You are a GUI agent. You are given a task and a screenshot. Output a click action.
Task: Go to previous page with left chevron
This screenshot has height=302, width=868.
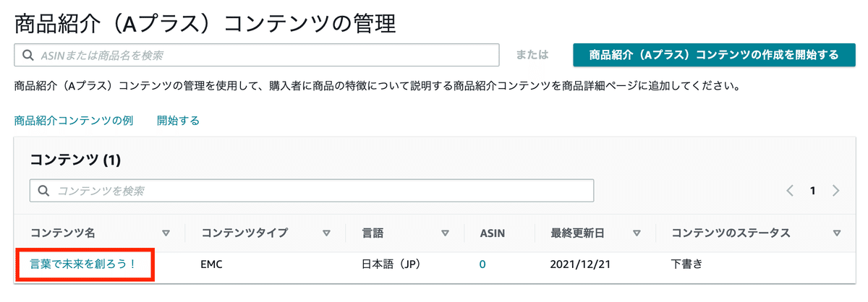pyautogui.click(x=790, y=191)
